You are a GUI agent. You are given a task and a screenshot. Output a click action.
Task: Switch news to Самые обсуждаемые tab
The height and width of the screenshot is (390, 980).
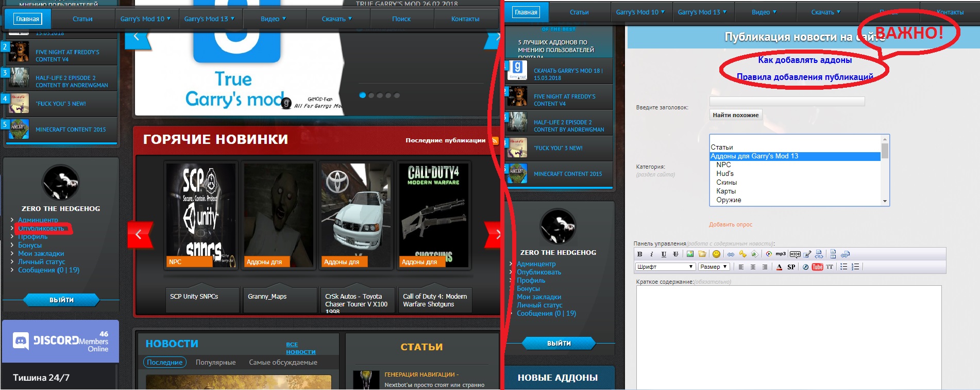(x=283, y=363)
